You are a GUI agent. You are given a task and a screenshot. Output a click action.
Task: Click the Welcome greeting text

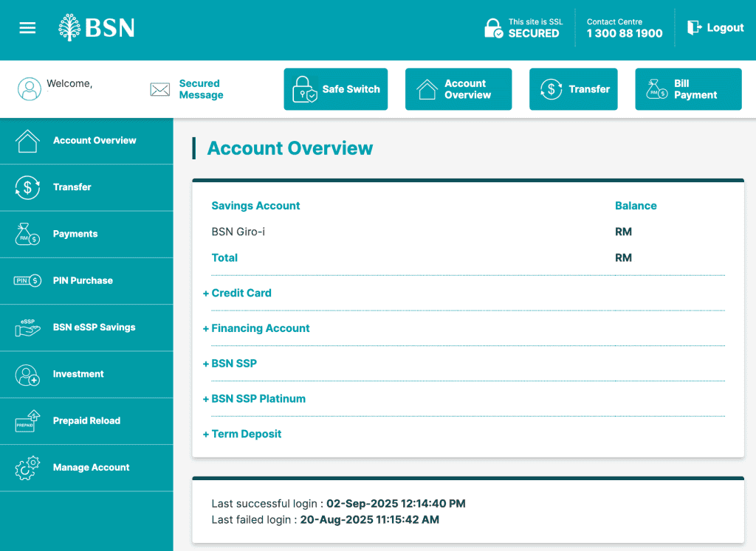pos(69,83)
